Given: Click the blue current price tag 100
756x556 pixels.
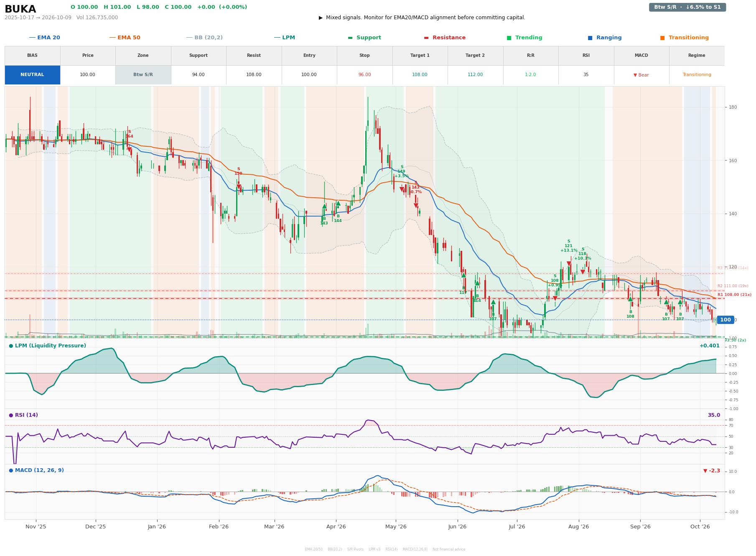Looking at the screenshot, I should [725, 320].
